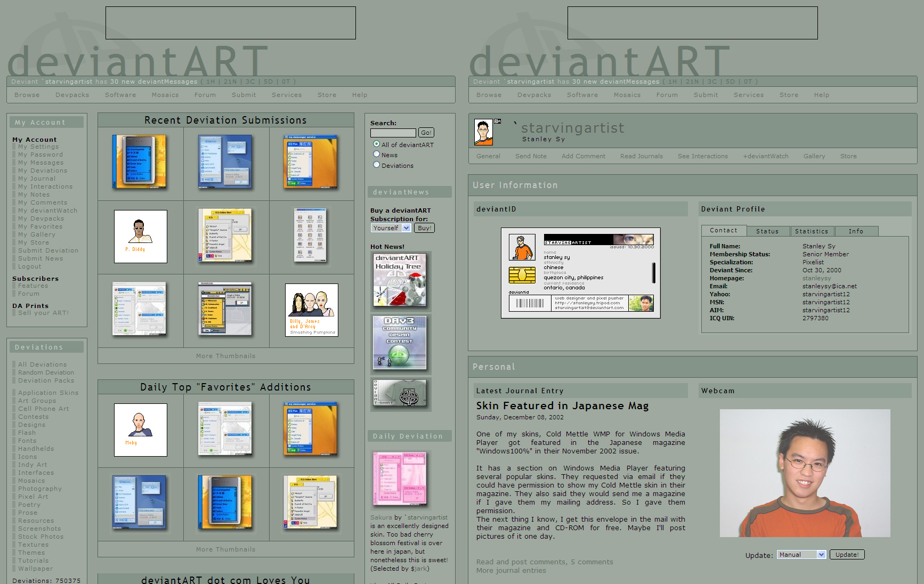924x584 pixels.
Task: Click 'starvingartist' link in Sakura description
Action: pos(426,517)
